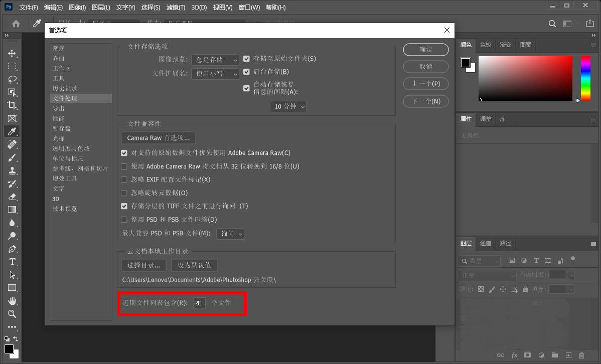Open the 滤镜(T) menu
Viewport: 601px width, 364px height.
pos(176,8)
